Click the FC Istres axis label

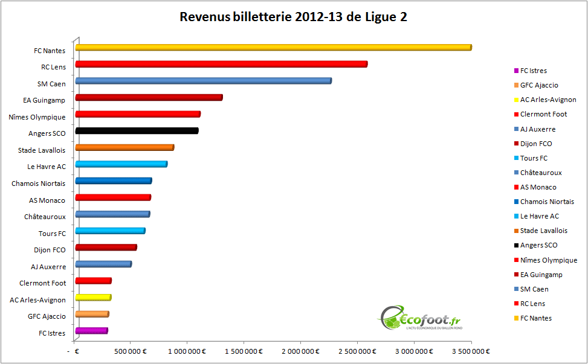52,333
